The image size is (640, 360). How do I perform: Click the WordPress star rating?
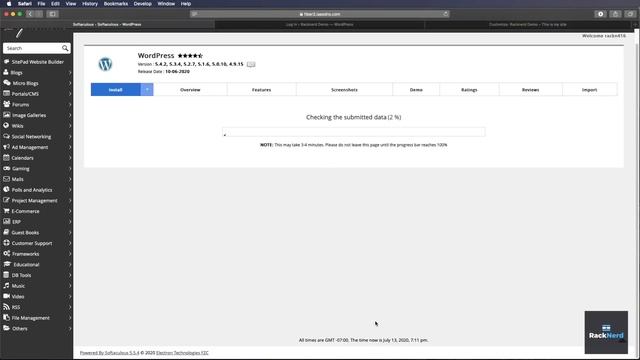[190, 56]
